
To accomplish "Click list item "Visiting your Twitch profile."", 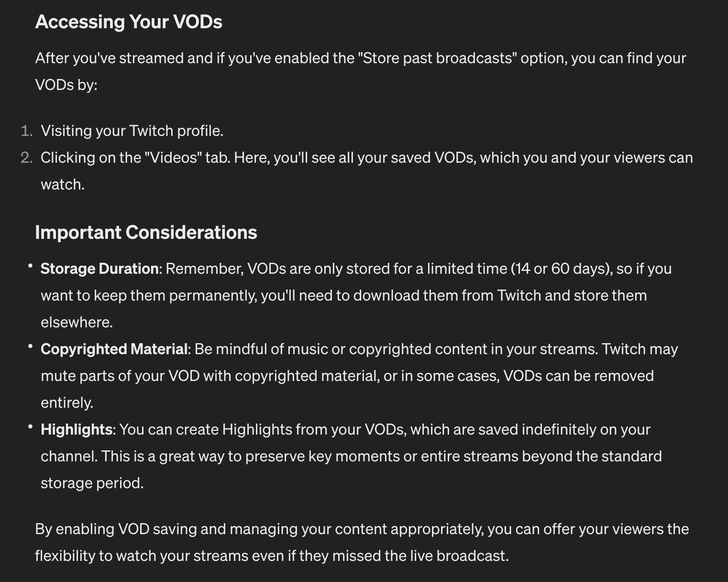I will (132, 131).
